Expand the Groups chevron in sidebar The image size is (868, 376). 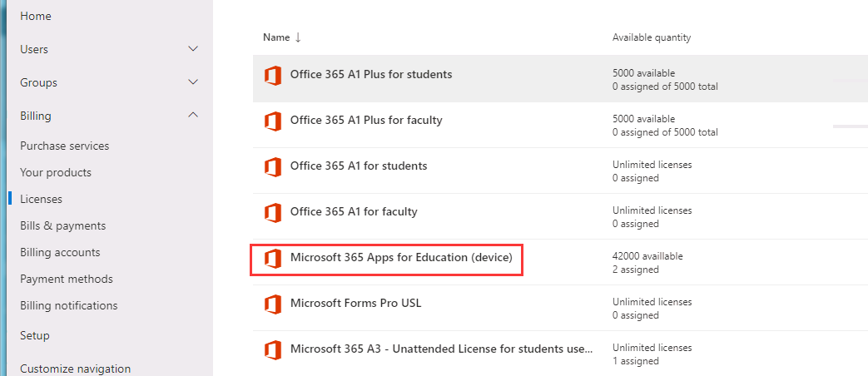(x=193, y=82)
